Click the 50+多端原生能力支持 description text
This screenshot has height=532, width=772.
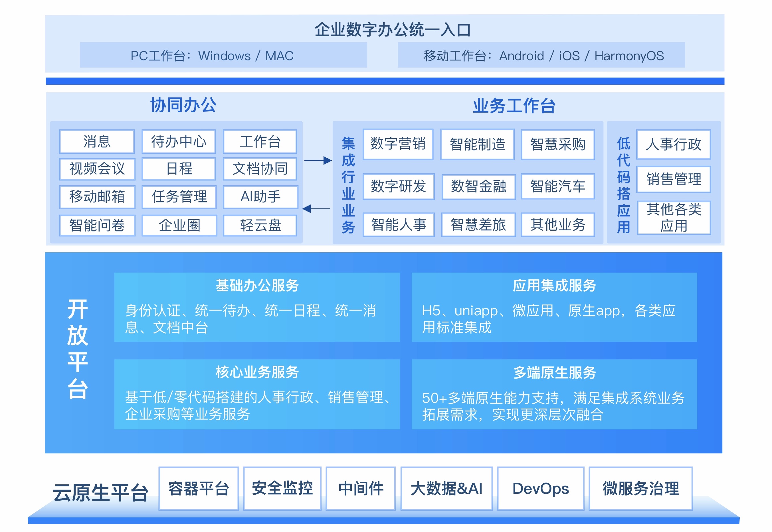553,406
